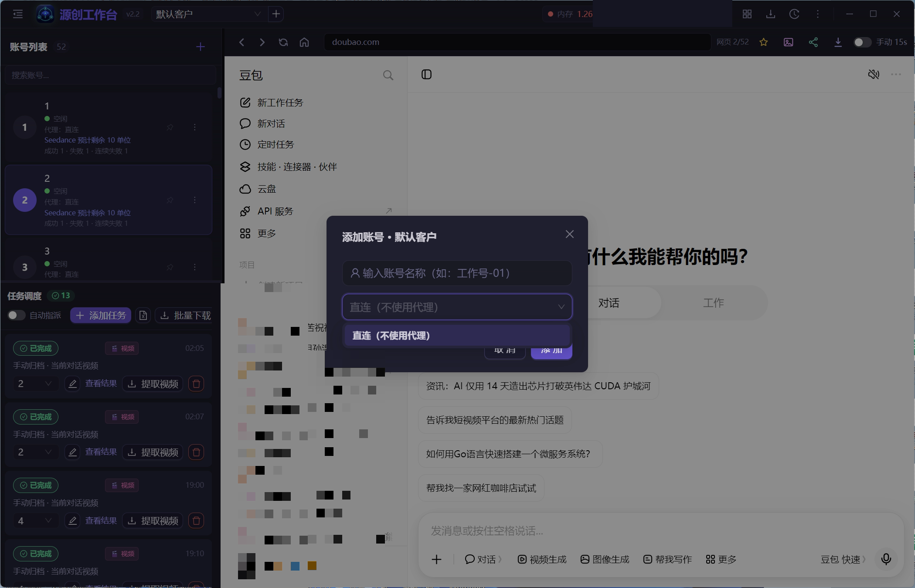
Task: Collapse the sidebar menu icon at top-left
Action: click(x=18, y=14)
